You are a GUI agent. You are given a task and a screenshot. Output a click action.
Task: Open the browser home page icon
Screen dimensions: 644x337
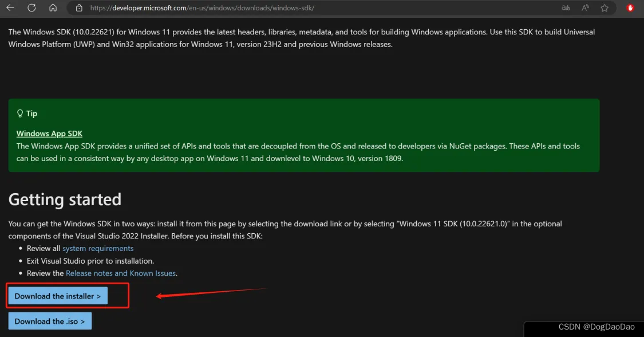pyautogui.click(x=53, y=8)
